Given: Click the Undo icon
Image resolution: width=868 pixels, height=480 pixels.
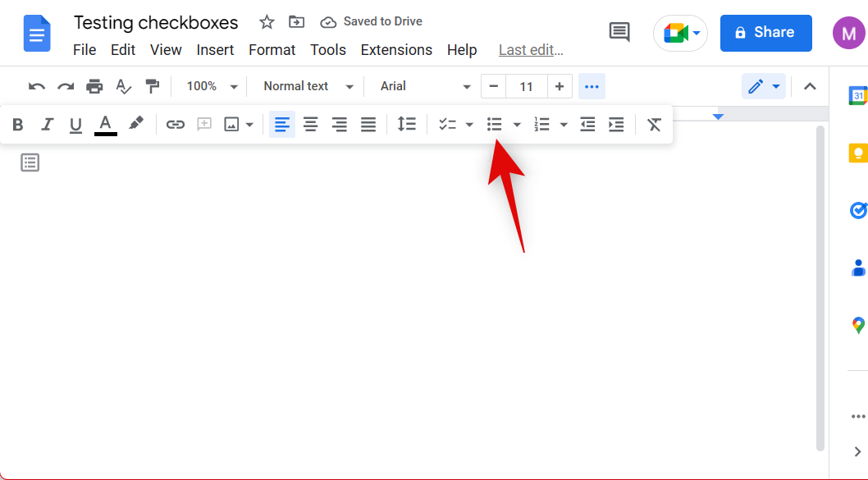Looking at the screenshot, I should 37,86.
